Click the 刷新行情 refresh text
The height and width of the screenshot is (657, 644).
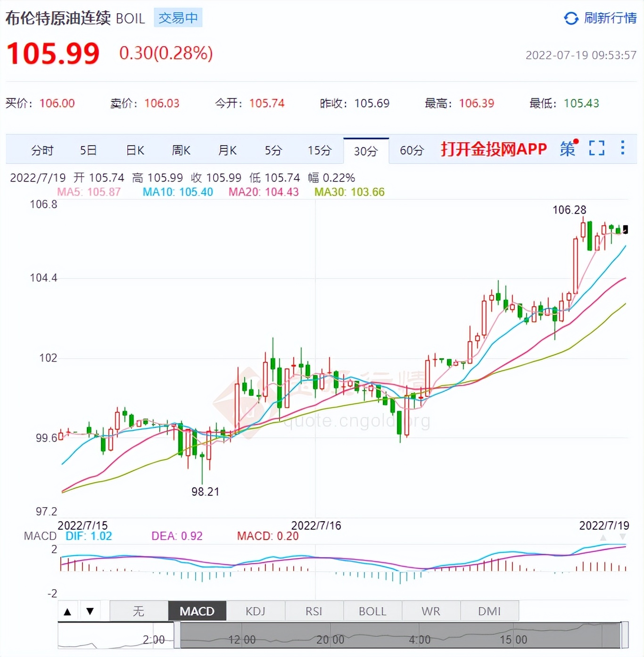(x=610, y=18)
